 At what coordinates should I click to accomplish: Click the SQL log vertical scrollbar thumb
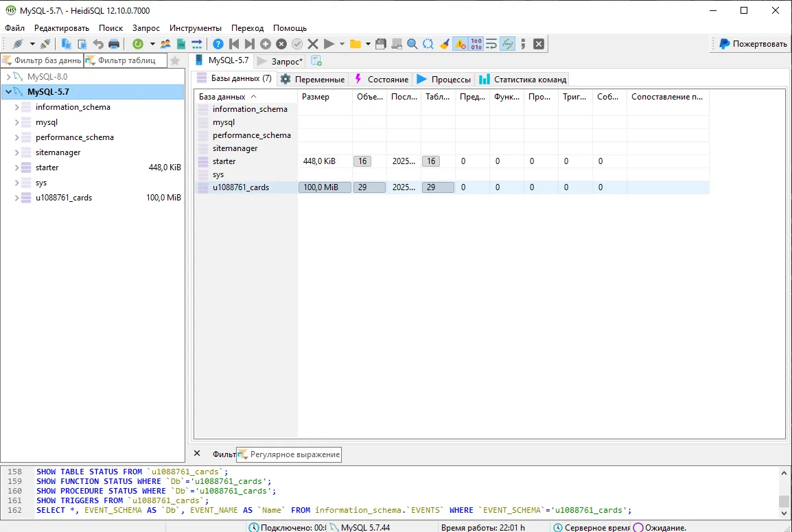coord(783,500)
